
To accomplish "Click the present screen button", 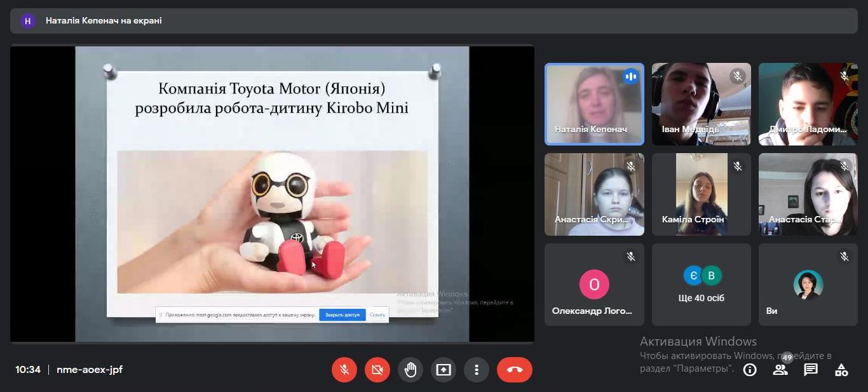I will tap(444, 370).
